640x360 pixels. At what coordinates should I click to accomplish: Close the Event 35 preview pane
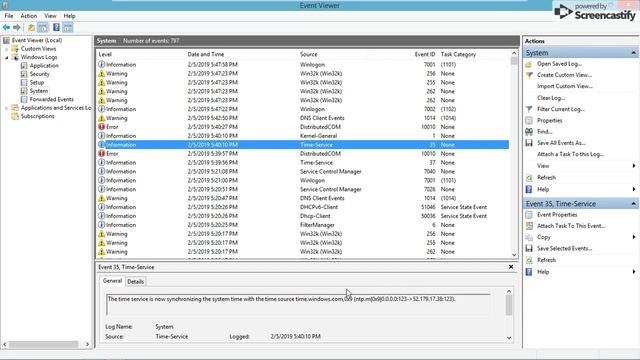pyautogui.click(x=511, y=267)
